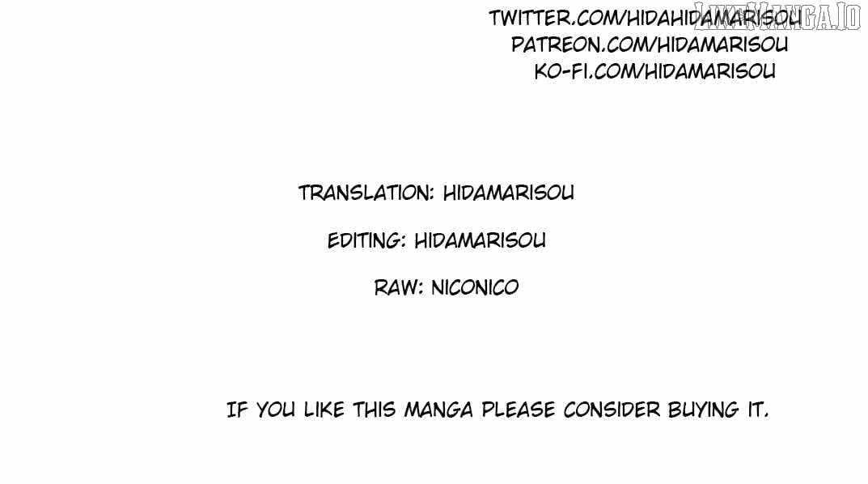The height and width of the screenshot is (484, 868).
Task: Click the word PLEASE in bottom sentence
Action: [519, 410]
